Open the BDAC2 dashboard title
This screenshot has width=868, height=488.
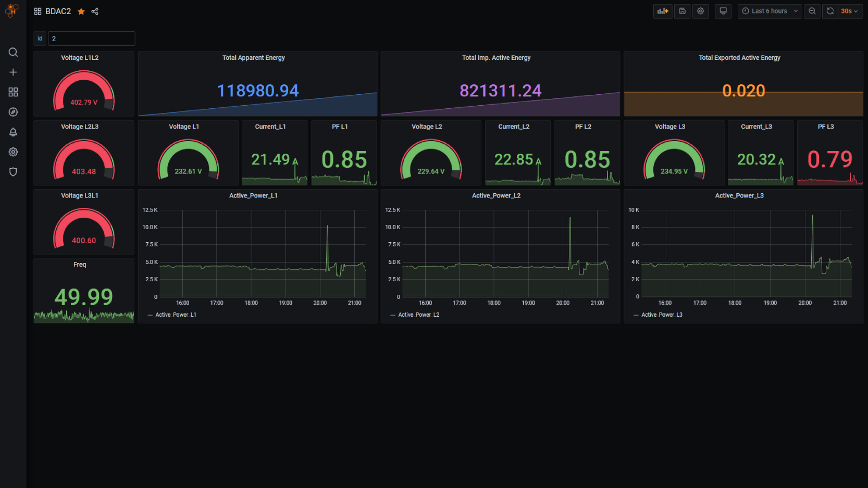click(x=58, y=11)
